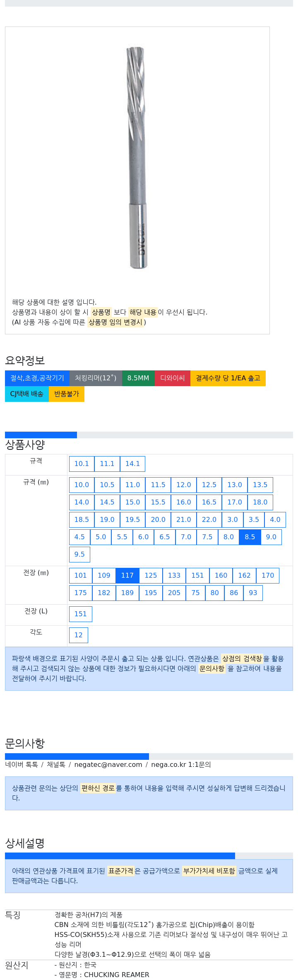Select the 9.5 size option
The image size is (298, 980).
tap(79, 555)
